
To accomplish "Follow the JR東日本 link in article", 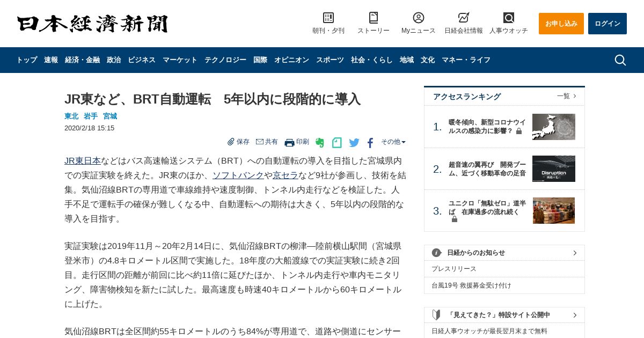I will (x=83, y=160).
